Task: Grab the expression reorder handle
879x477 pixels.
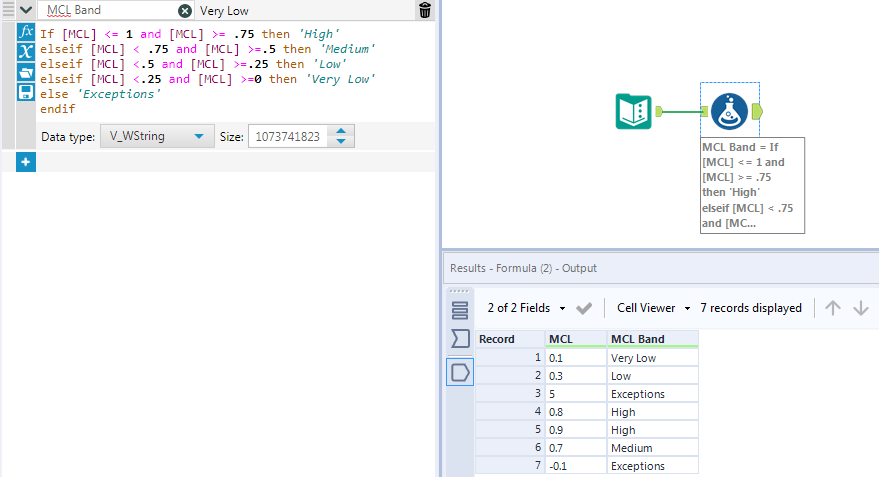Action: click(x=8, y=10)
